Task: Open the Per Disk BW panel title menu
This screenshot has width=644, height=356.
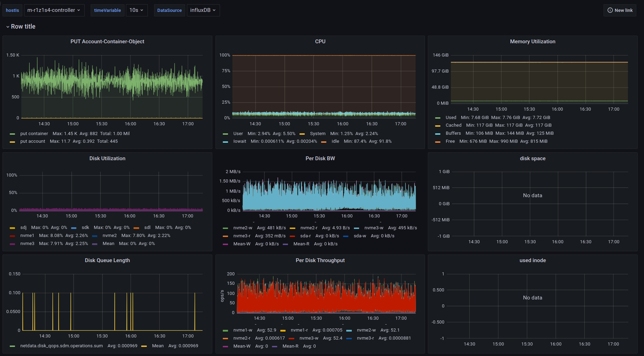Action: coord(320,158)
